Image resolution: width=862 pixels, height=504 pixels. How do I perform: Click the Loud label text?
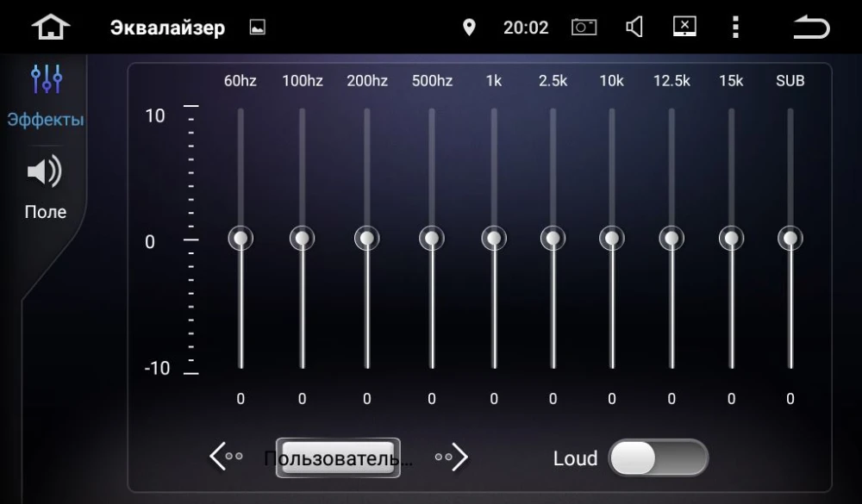(x=575, y=458)
